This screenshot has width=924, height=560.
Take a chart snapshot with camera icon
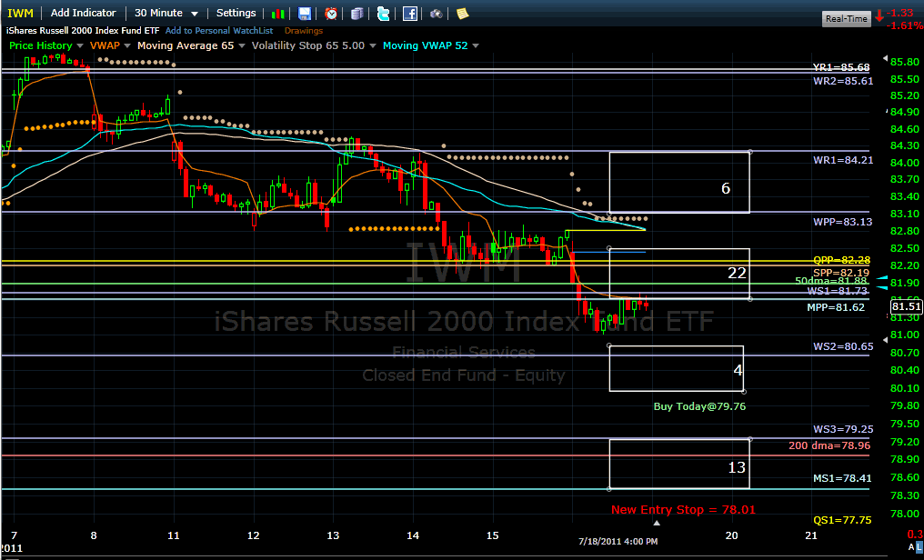pyautogui.click(x=436, y=14)
